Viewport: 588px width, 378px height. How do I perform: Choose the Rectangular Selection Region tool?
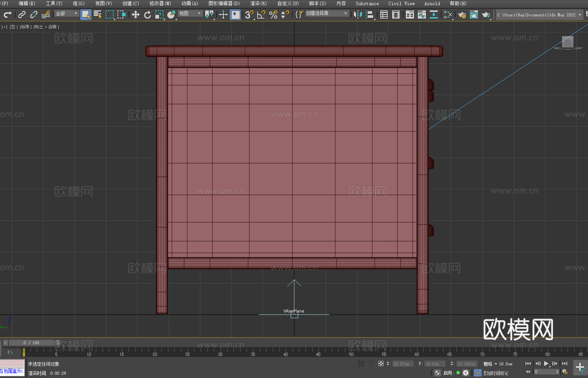pos(110,14)
